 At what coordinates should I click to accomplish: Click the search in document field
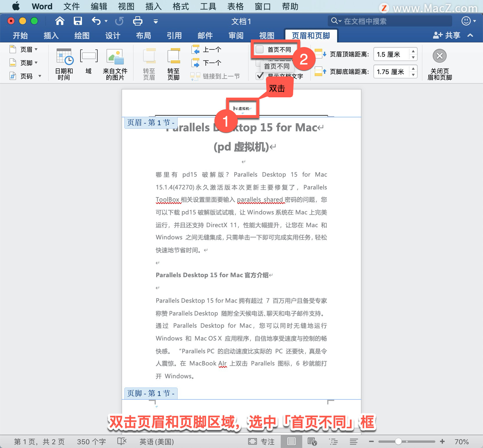(x=390, y=21)
